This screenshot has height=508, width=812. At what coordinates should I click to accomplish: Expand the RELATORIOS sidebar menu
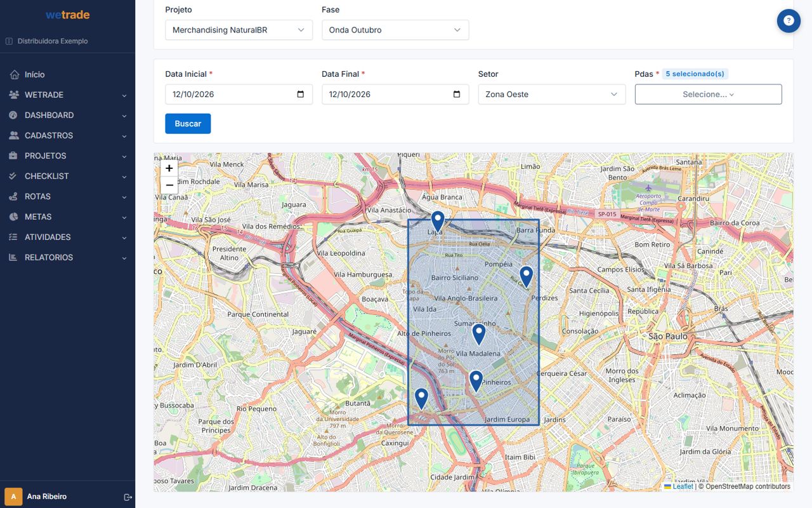pyautogui.click(x=67, y=257)
